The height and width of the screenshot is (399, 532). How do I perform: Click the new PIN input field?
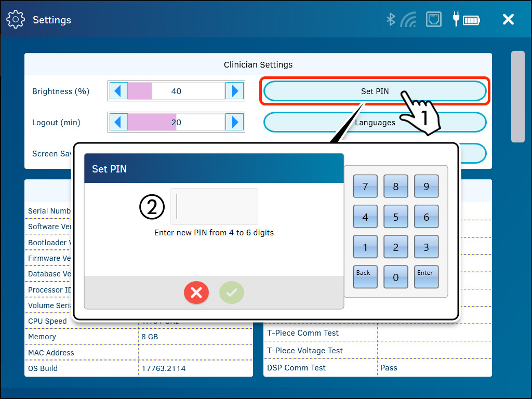[214, 206]
